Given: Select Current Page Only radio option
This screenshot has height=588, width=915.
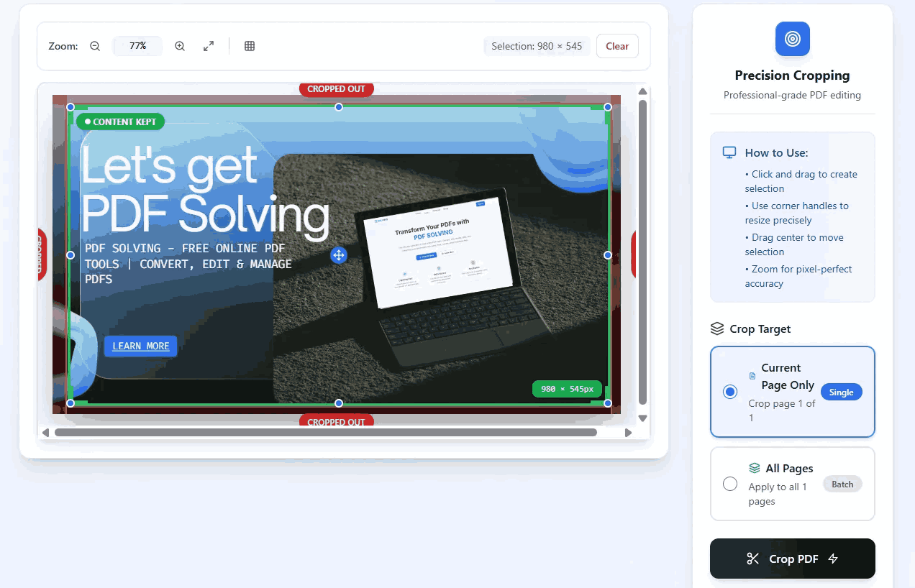Looking at the screenshot, I should pos(730,392).
